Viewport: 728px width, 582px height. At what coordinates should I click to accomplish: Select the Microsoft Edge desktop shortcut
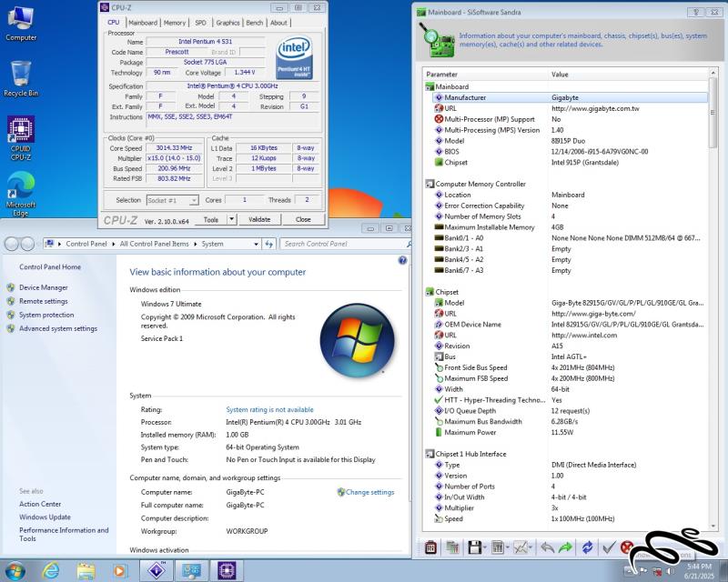(21, 194)
